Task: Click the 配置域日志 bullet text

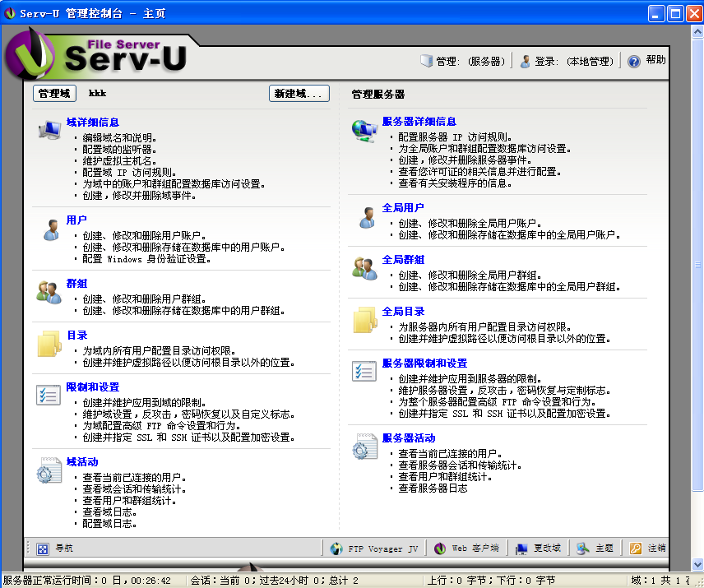Action: [x=109, y=523]
